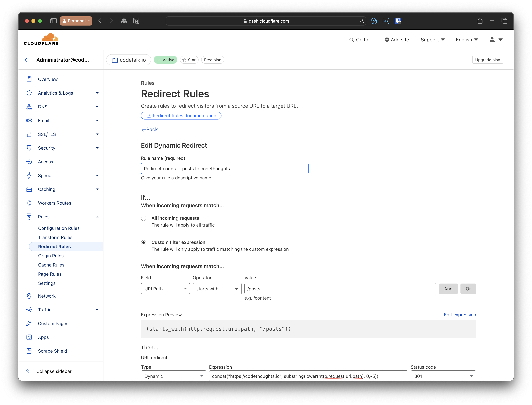The height and width of the screenshot is (405, 532).
Task: Click the Collapse sidebar chevrons icon
Action: coord(28,371)
